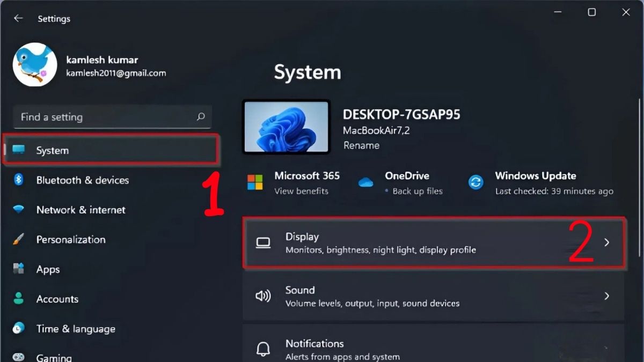The image size is (644, 362).
Task: Open Sound settings via its chevron
Action: tap(607, 295)
